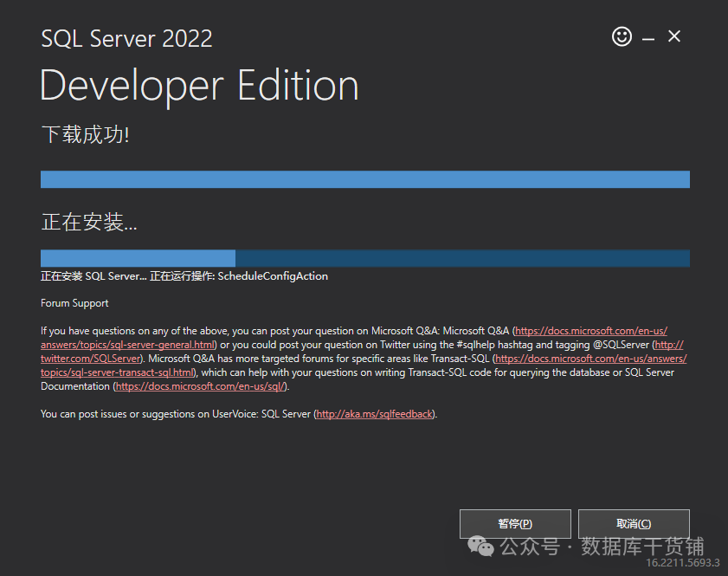Click the 正在安装... heading
Viewport: 728px width, 576px height.
pyautogui.click(x=89, y=222)
